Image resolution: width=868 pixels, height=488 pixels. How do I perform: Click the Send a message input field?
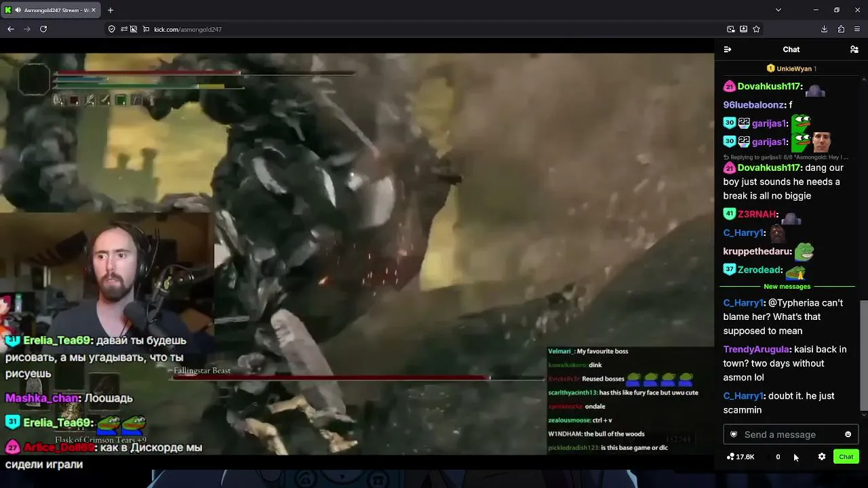pos(791,434)
